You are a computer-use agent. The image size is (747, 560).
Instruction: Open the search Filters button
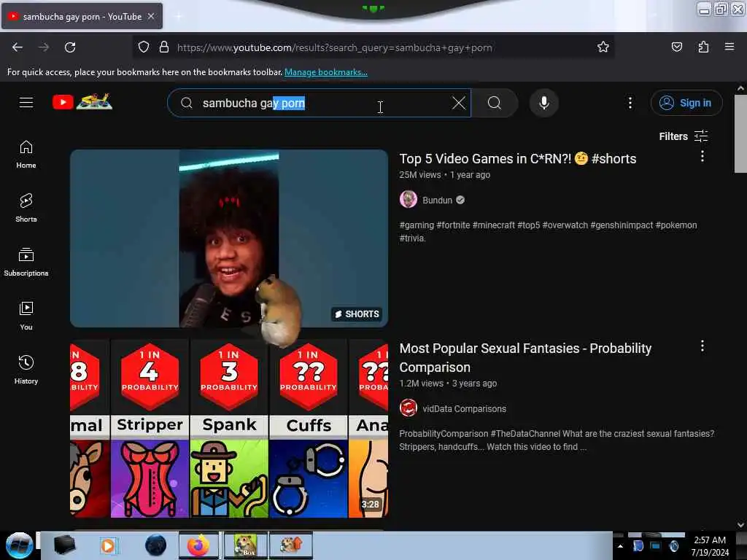[x=684, y=136]
